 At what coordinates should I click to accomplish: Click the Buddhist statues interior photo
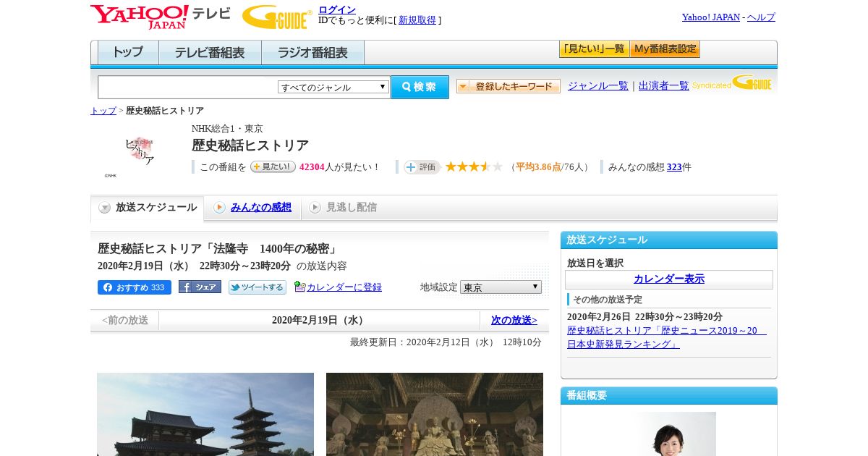435,414
